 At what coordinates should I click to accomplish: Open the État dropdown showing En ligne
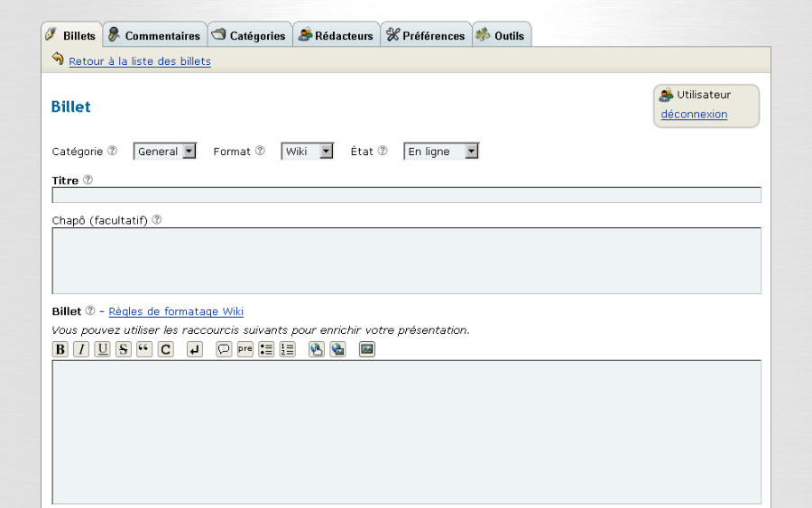point(441,152)
